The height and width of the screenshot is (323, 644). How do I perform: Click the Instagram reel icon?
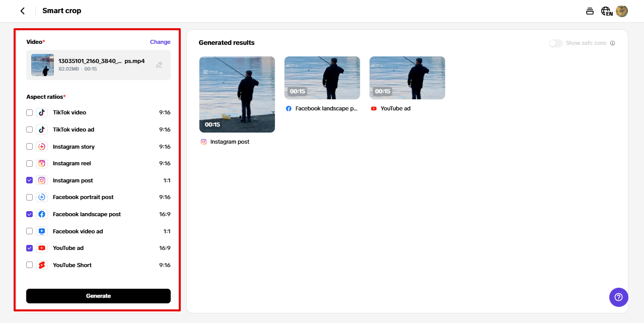click(42, 163)
